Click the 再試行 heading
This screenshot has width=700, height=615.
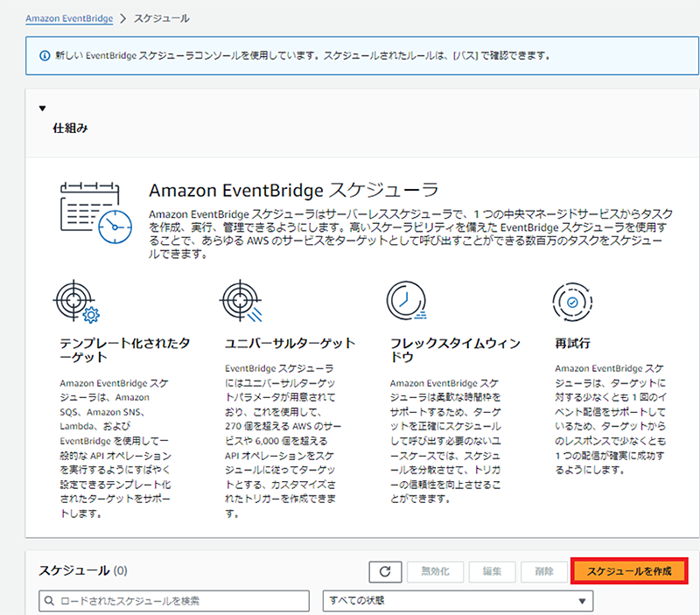pyautogui.click(x=573, y=343)
